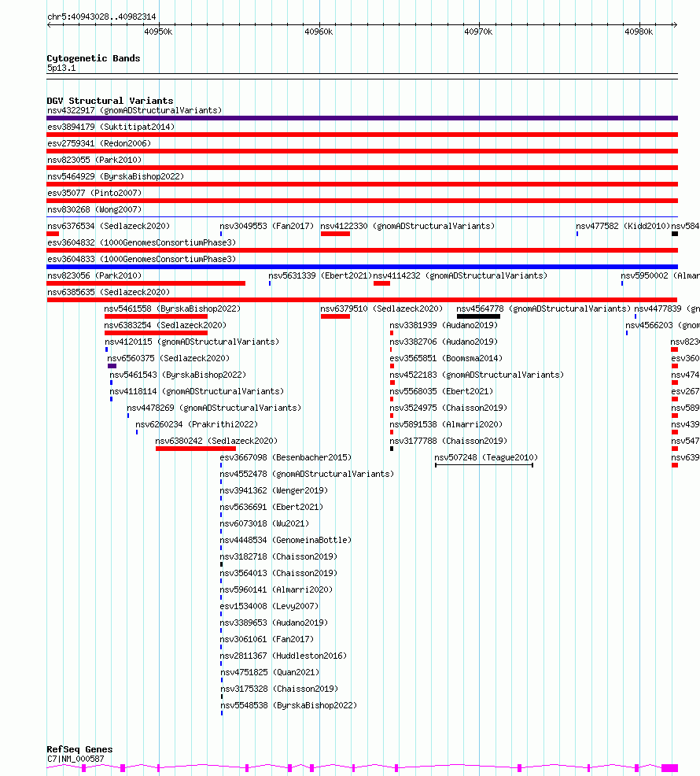
Task: Click the red nsv6380242 variant bar
Action: click(x=195, y=449)
